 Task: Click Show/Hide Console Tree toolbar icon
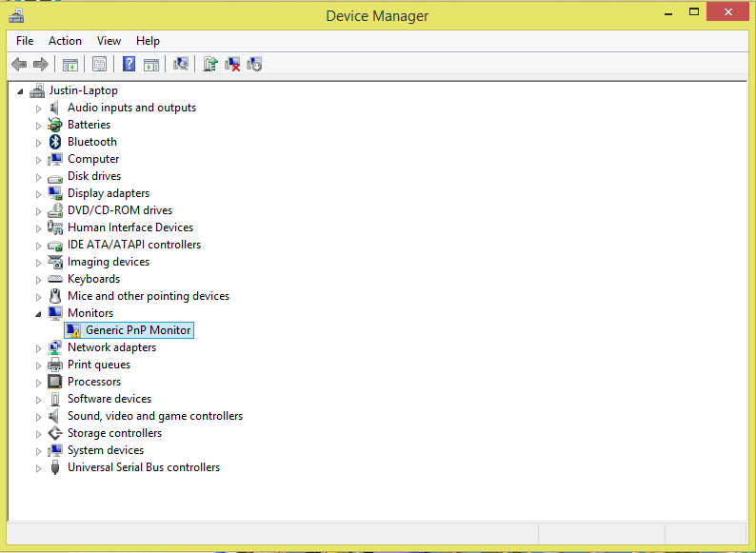70,64
